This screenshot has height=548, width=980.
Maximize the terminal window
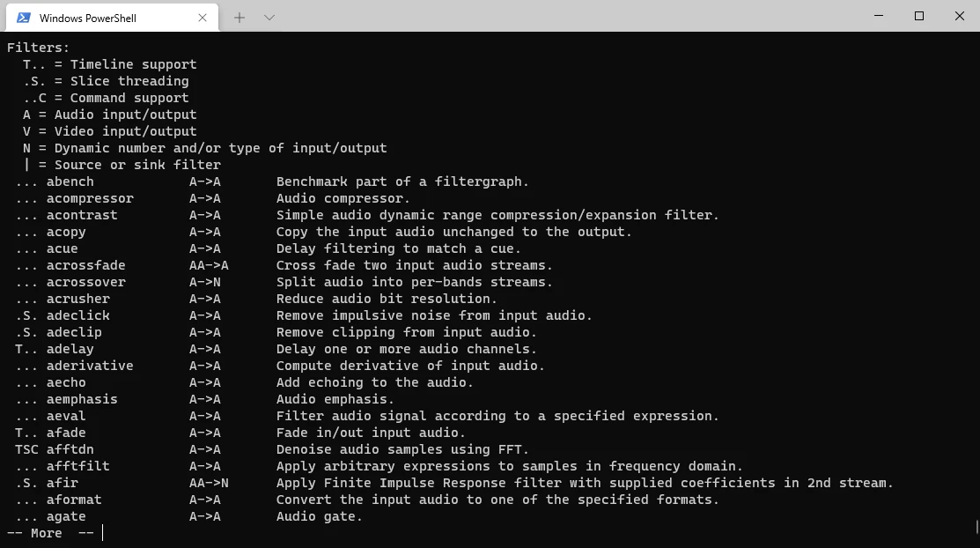[919, 16]
